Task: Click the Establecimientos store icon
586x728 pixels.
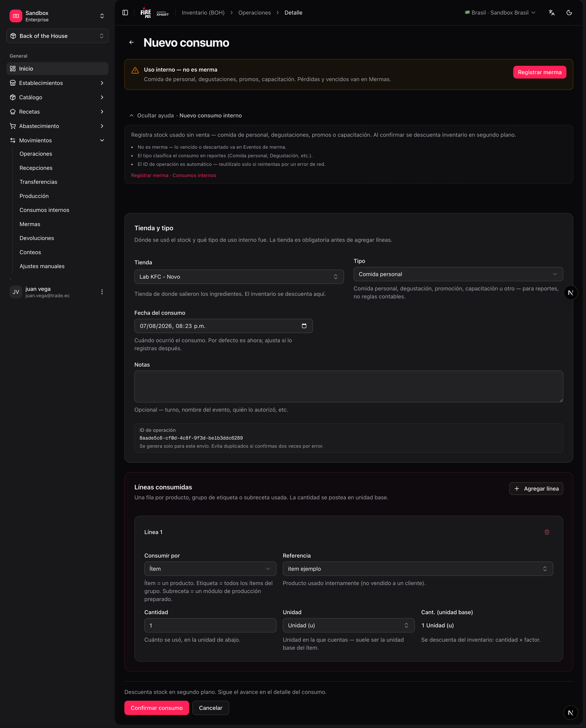Action: click(x=13, y=83)
